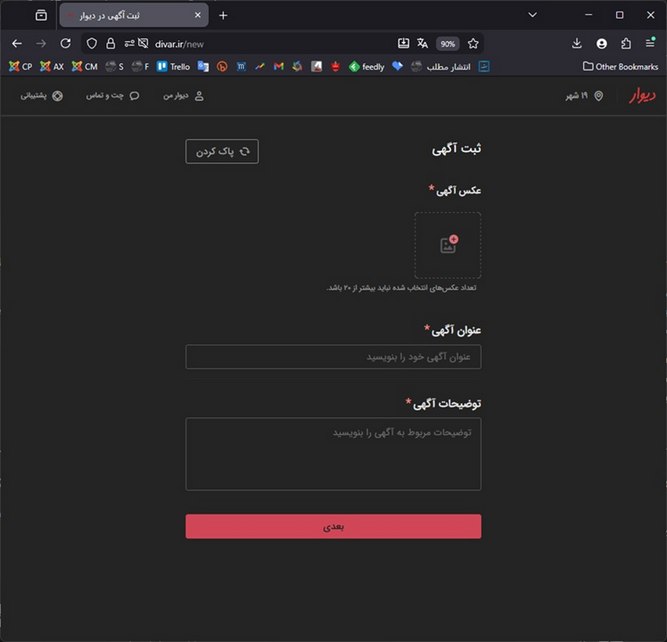This screenshot has width=667, height=642.
Task: Open the Firefox View tab icon
Action: pyautogui.click(x=41, y=15)
